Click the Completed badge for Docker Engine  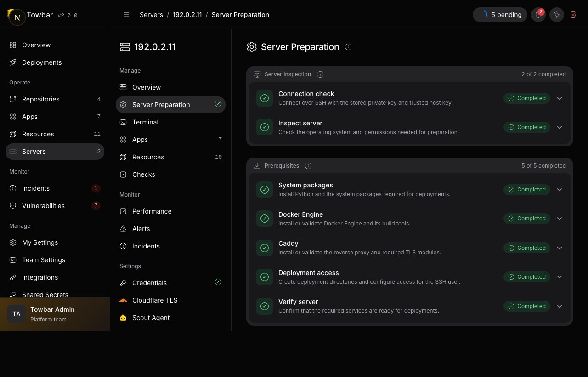(x=527, y=219)
